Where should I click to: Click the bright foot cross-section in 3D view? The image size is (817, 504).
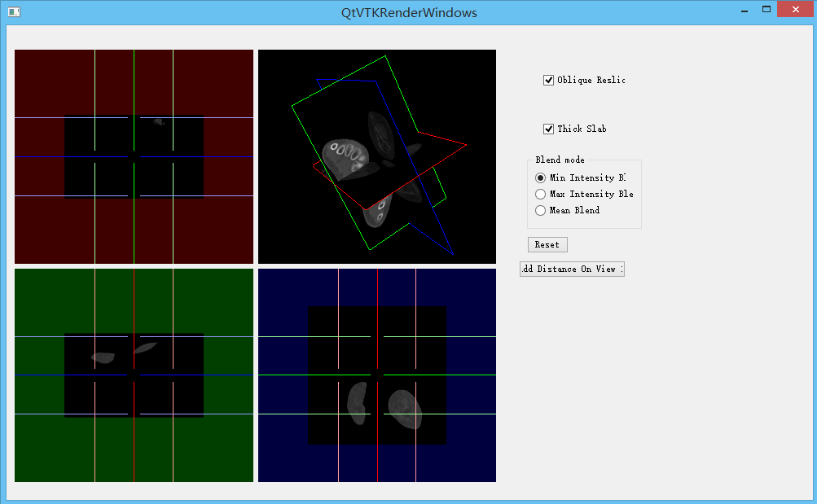pos(345,156)
